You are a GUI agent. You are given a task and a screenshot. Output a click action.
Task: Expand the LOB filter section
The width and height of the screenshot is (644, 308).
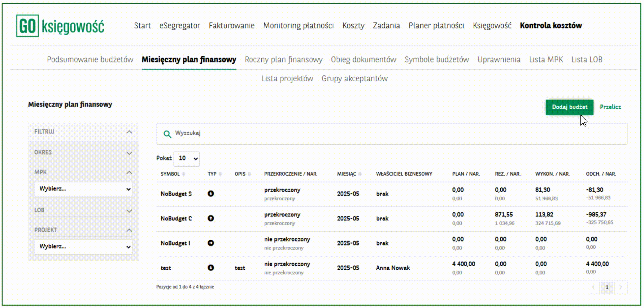(129, 211)
